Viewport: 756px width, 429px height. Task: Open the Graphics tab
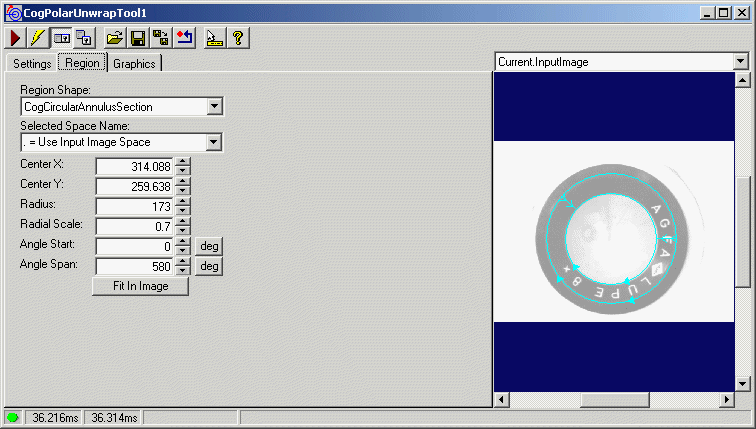coord(134,64)
